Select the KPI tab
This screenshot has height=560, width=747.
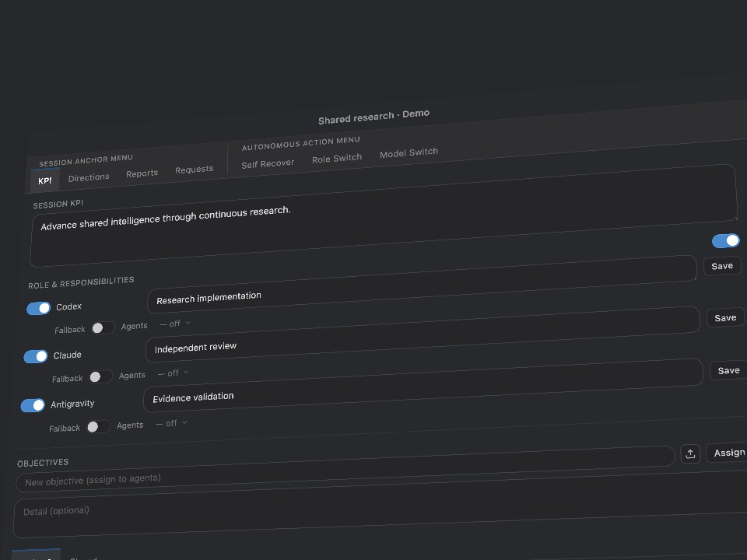pyautogui.click(x=45, y=180)
